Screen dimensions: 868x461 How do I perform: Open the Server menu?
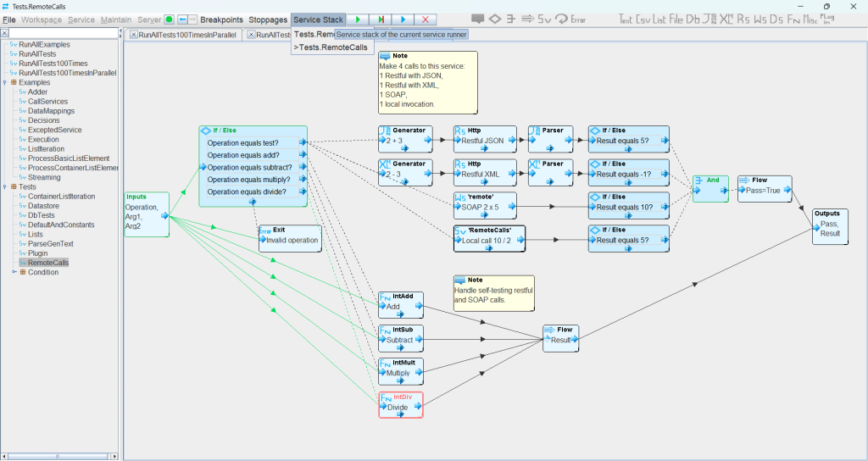click(149, 19)
